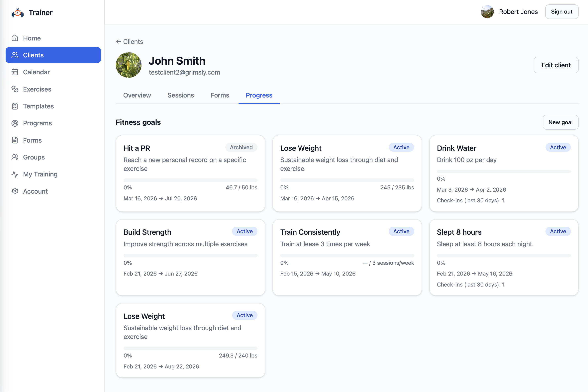This screenshot has height=392, width=588.
Task: Go to Exercises in the sidebar
Action: coord(53,89)
